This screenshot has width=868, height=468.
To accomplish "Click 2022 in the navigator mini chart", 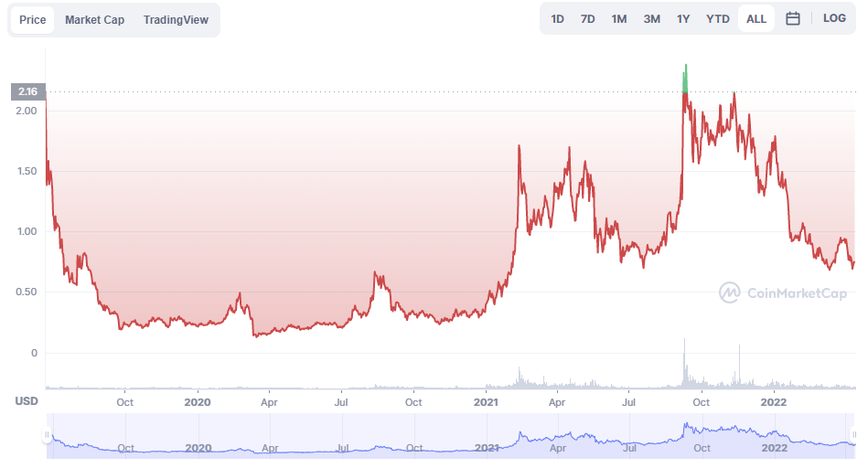I will 774,448.
